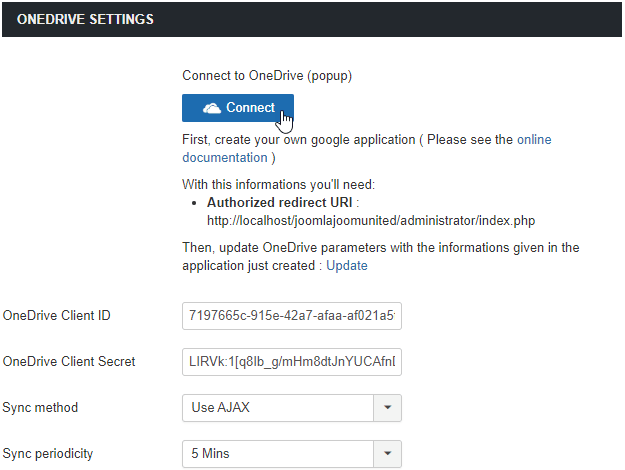Click the Update link

point(347,265)
